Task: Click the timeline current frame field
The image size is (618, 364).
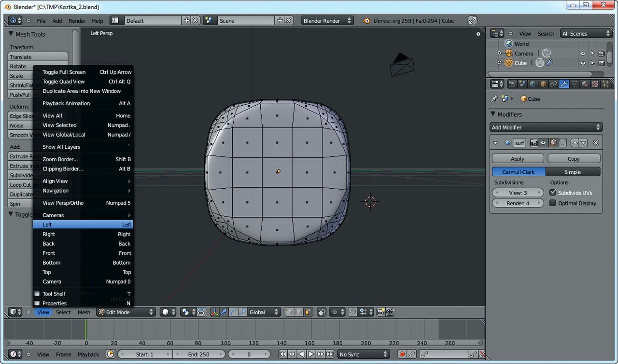Action: pyautogui.click(x=249, y=354)
